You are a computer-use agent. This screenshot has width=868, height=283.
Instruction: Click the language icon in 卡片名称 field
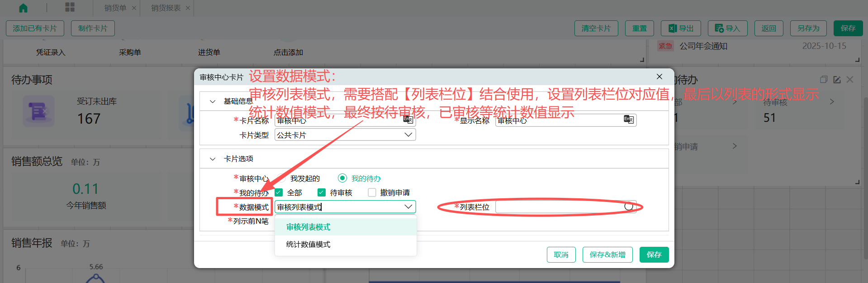pyautogui.click(x=408, y=120)
